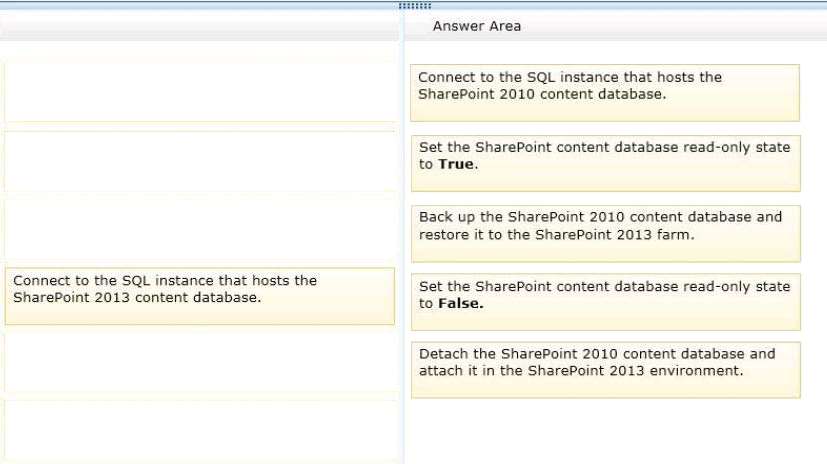This screenshot has height=464, width=827.
Task: Select the read-only state False card
Action: [x=605, y=302]
